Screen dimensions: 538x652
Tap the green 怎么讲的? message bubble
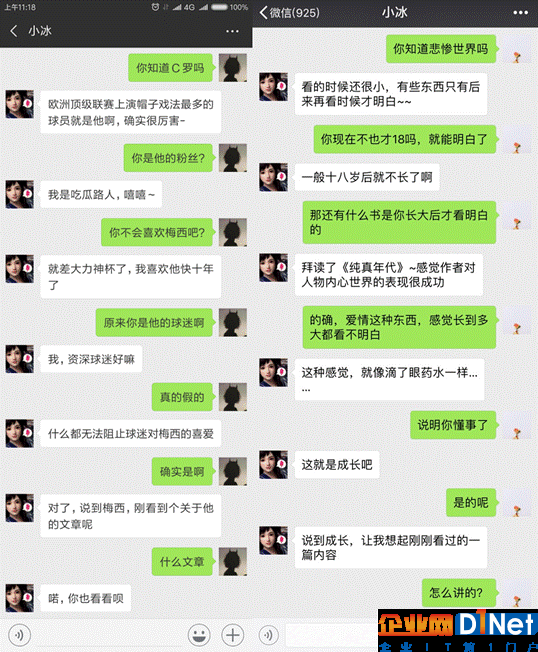[459, 592]
